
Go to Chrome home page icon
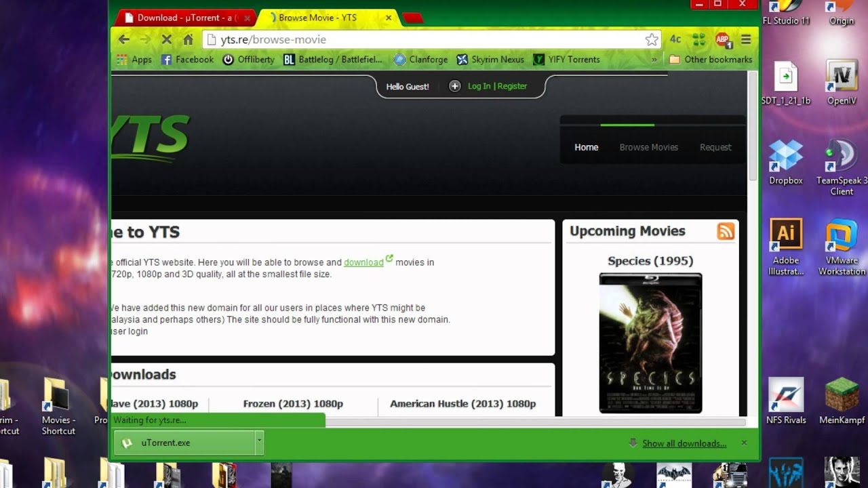coord(188,39)
